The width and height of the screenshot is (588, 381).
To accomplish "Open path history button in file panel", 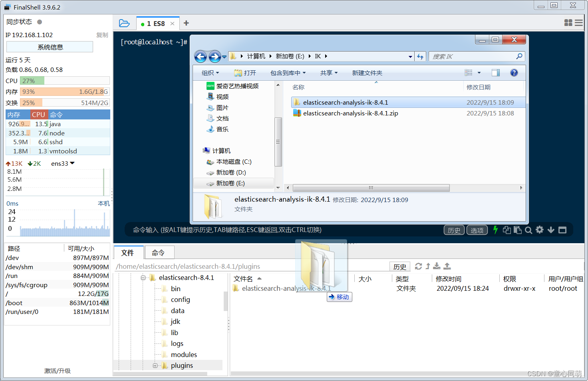I will click(399, 266).
